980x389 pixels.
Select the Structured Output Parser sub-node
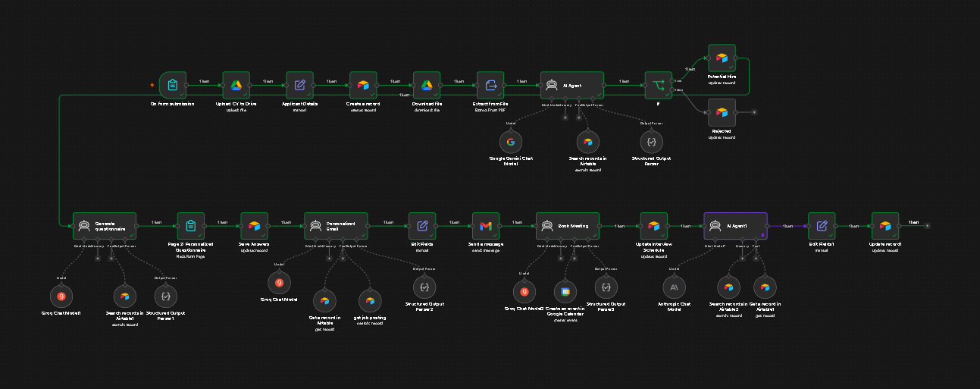click(650, 142)
